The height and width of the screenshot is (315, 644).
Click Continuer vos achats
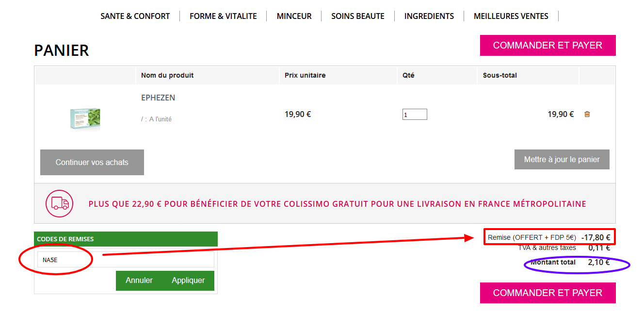click(92, 162)
